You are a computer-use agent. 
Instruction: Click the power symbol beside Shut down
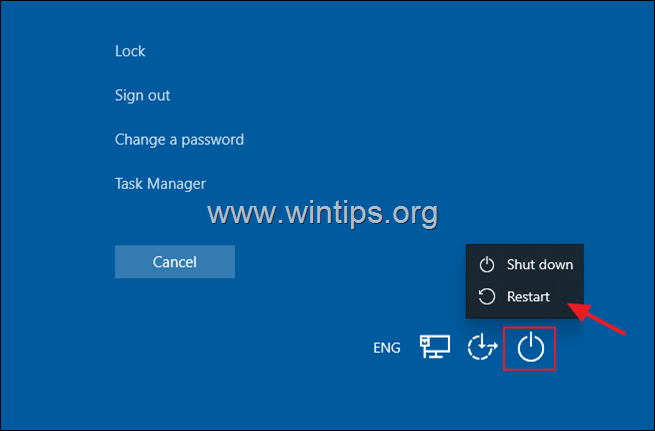[x=487, y=264]
